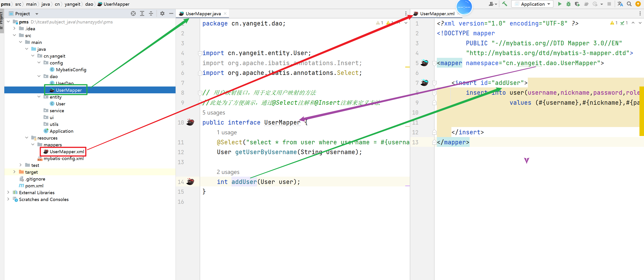Open Search Everywhere magnifier icon
Screen dimensions: 644x280
(629, 4)
